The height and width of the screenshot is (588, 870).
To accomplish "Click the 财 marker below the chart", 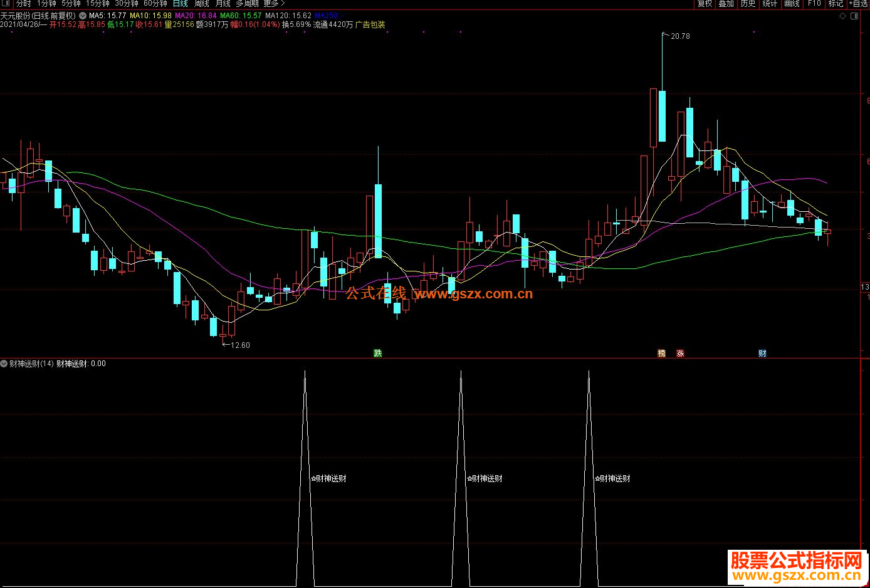I will 762,354.
